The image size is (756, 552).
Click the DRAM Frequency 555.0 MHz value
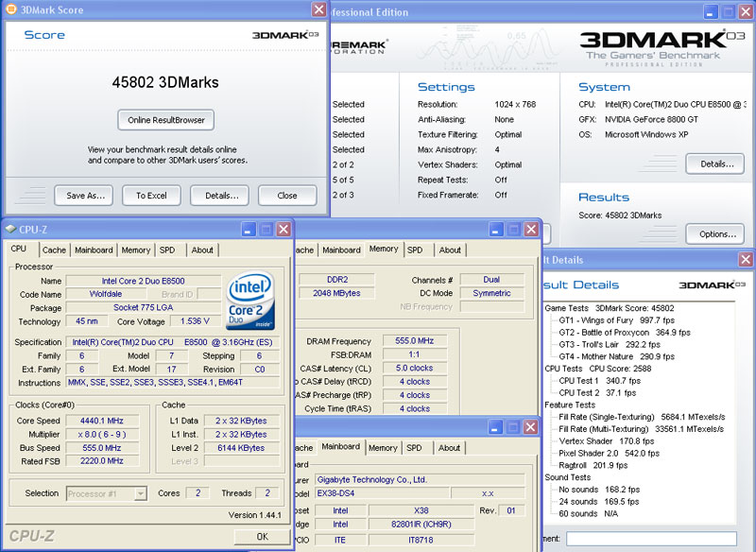coord(415,341)
